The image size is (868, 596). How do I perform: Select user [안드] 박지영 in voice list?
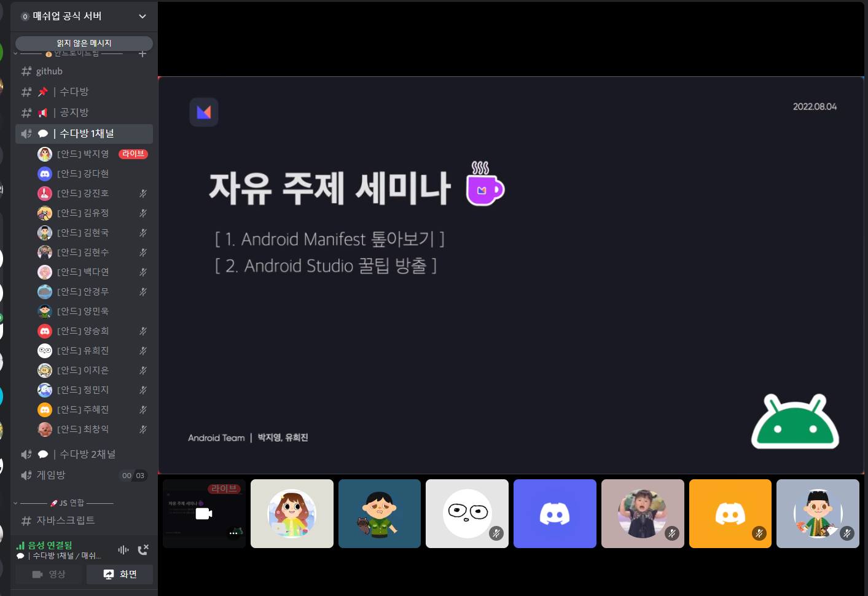click(x=93, y=154)
